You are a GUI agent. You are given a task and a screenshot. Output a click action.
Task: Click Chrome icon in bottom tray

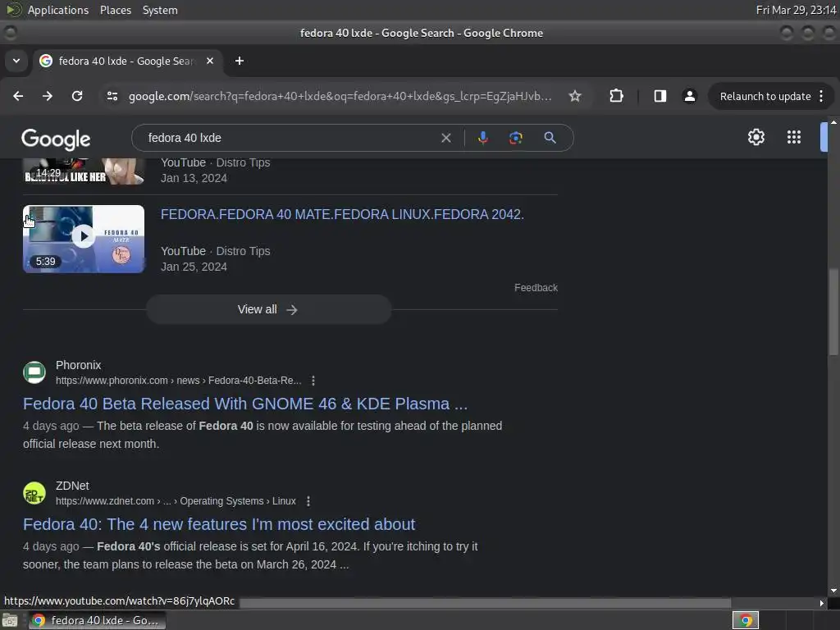point(746,620)
